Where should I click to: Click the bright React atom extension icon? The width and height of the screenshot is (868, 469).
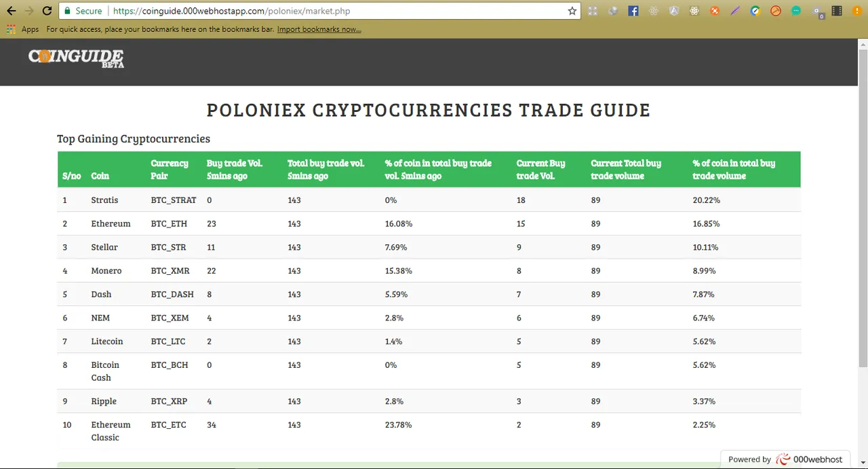point(694,11)
